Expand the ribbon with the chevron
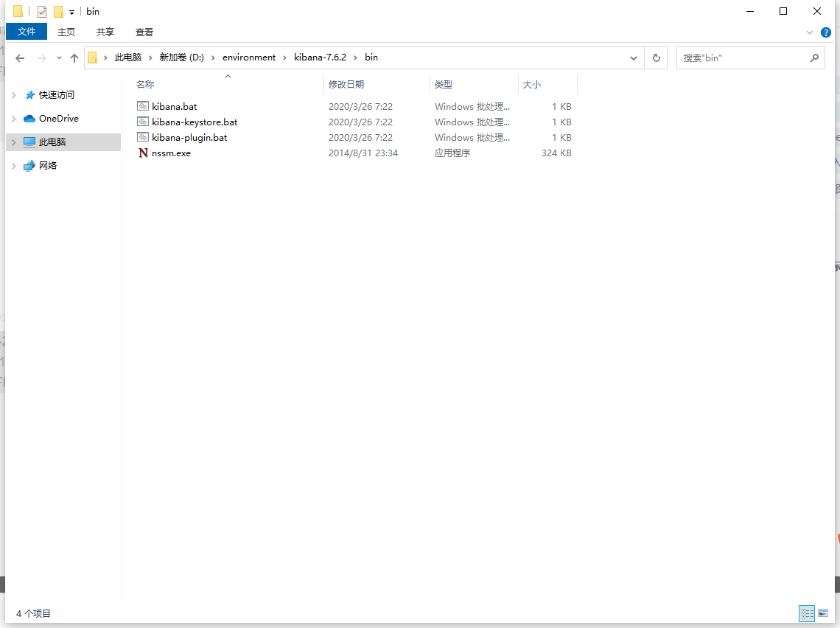The height and width of the screenshot is (628, 840). [x=810, y=32]
